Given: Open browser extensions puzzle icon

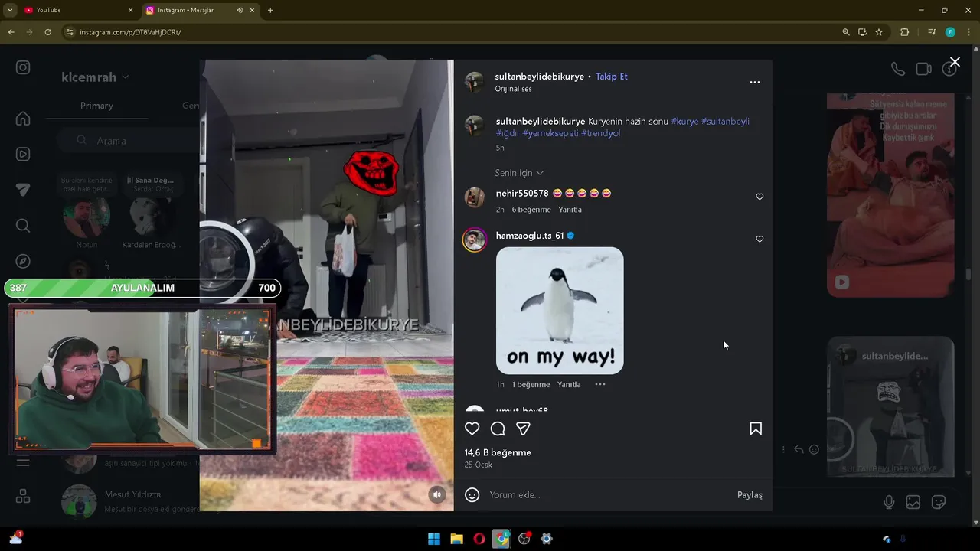Looking at the screenshot, I should (x=904, y=32).
